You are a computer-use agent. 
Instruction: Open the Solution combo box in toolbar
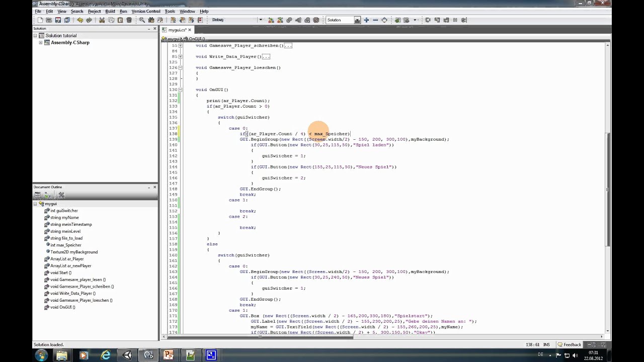[343, 20]
